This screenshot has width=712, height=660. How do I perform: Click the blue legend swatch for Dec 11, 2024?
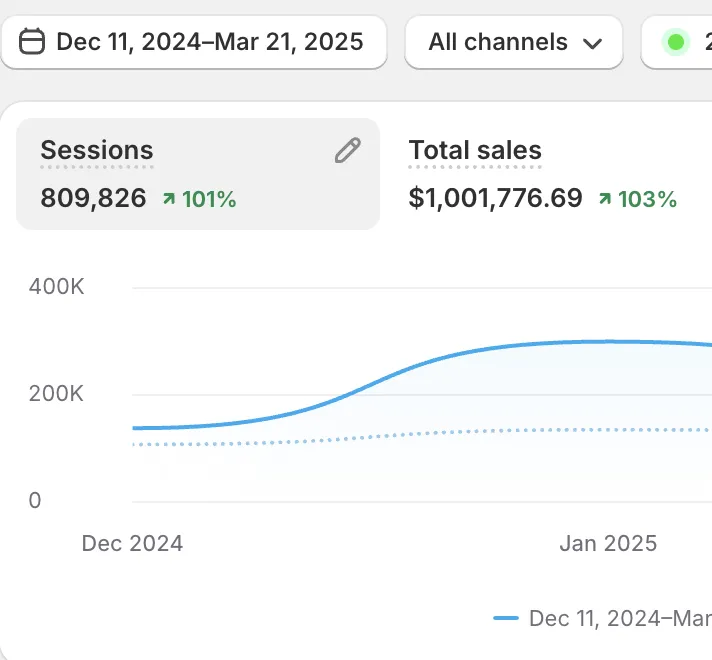click(506, 618)
